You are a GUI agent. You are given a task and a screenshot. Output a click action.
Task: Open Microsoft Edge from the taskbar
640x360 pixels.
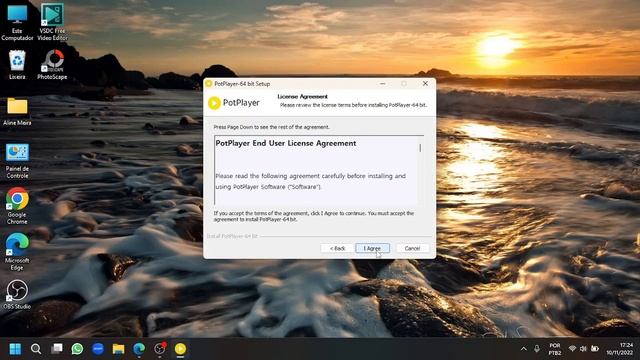click(139, 349)
